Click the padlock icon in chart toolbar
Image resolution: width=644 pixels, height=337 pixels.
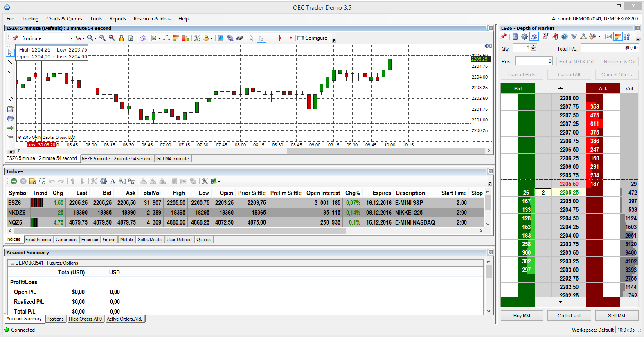pos(122,38)
